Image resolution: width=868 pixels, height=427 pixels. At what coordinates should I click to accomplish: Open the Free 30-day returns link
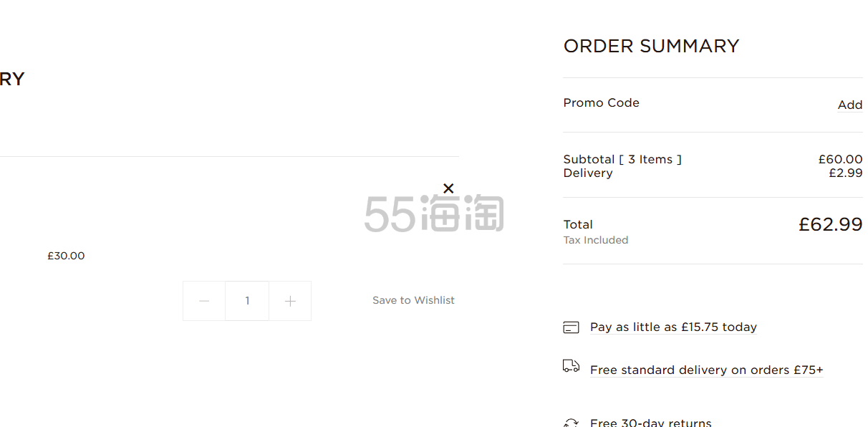click(651, 422)
